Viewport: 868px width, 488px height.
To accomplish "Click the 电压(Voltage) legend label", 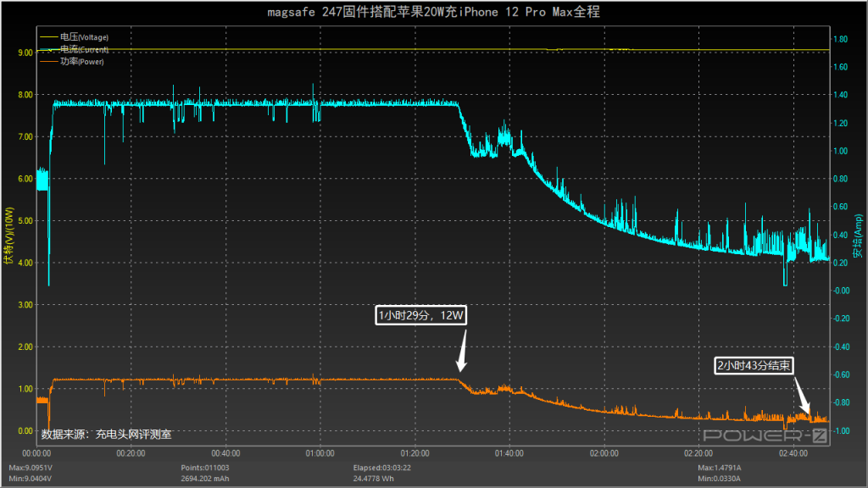I will tap(84, 37).
